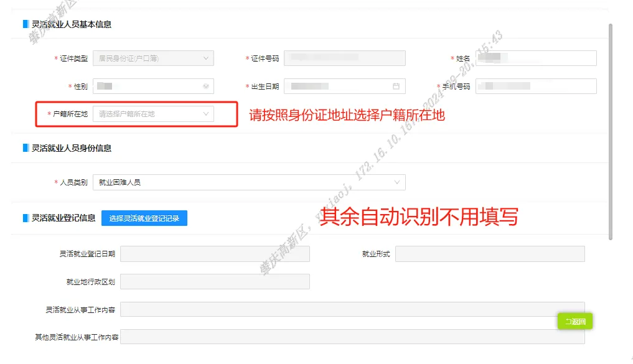This screenshot has width=633, height=364.
Task: Click the 灵活就业登记日期 field
Action: point(215,254)
